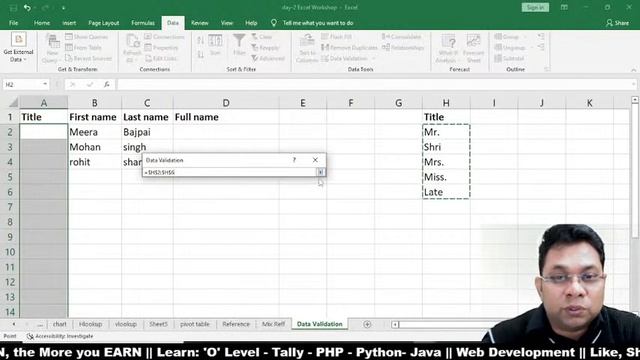640x360 pixels.
Task: Click the Insert Function fx button
Action: click(x=107, y=84)
